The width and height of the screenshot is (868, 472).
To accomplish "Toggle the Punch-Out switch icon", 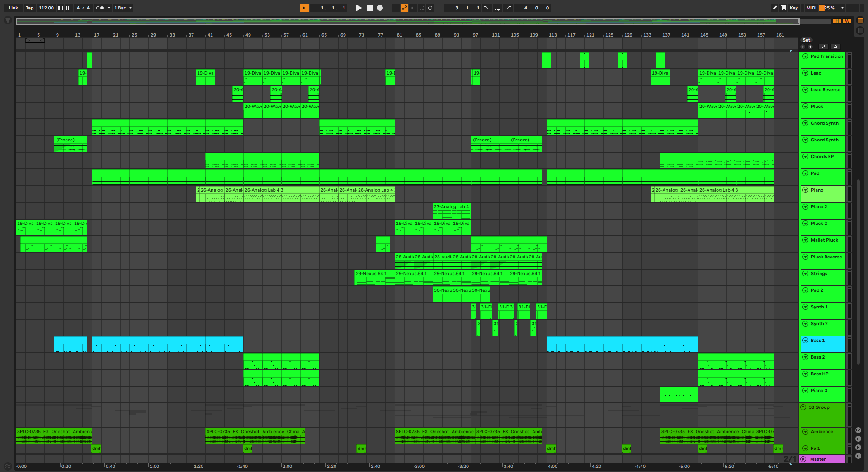I will (x=508, y=8).
